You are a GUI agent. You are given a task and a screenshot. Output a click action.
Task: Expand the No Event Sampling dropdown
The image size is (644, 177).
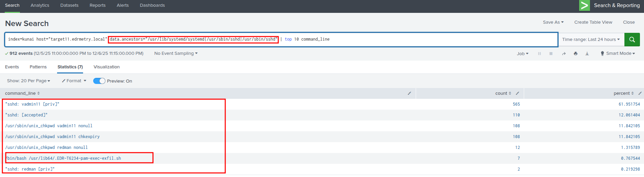176,53
